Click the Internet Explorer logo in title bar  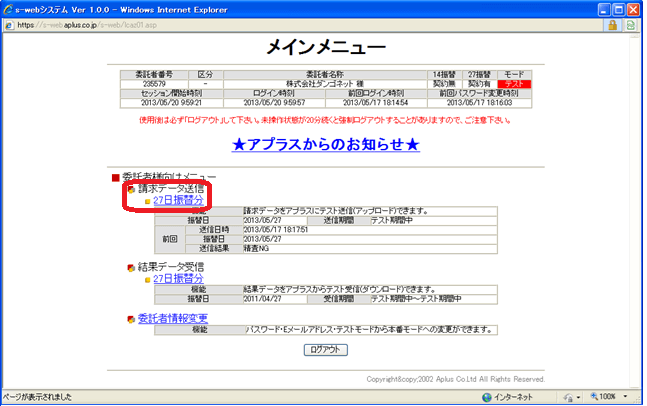10,8
